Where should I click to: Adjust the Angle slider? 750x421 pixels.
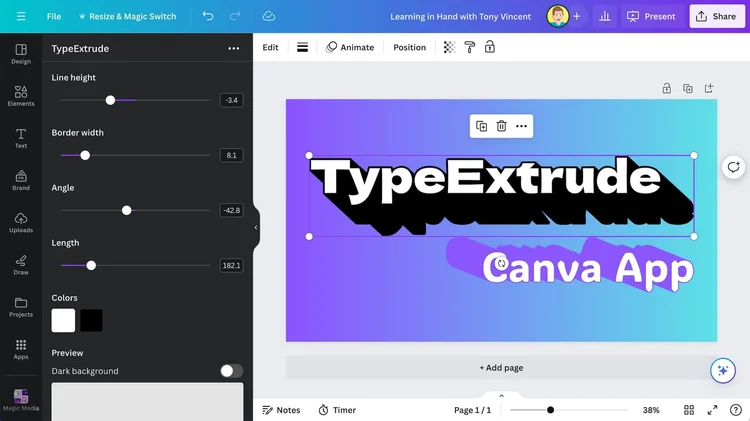coord(127,210)
